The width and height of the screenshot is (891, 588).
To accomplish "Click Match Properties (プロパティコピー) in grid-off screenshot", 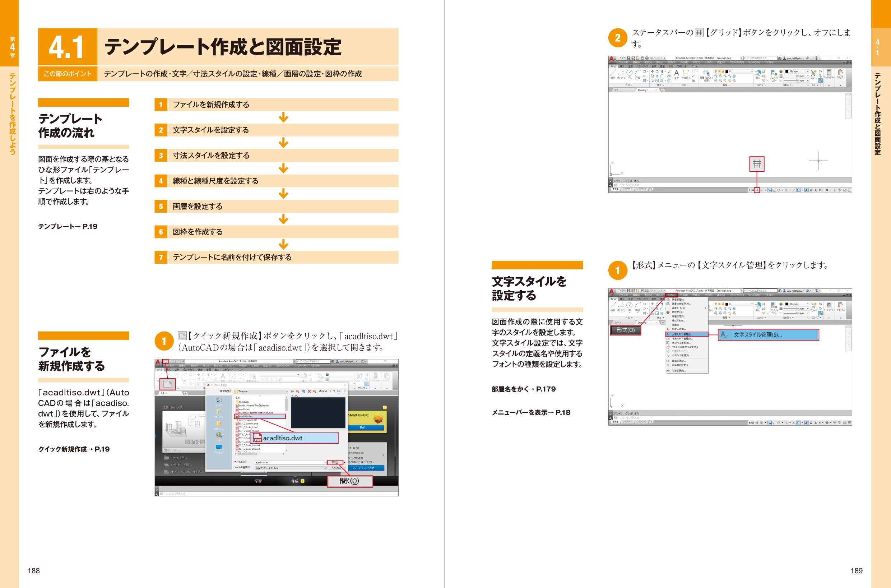I will (774, 75).
